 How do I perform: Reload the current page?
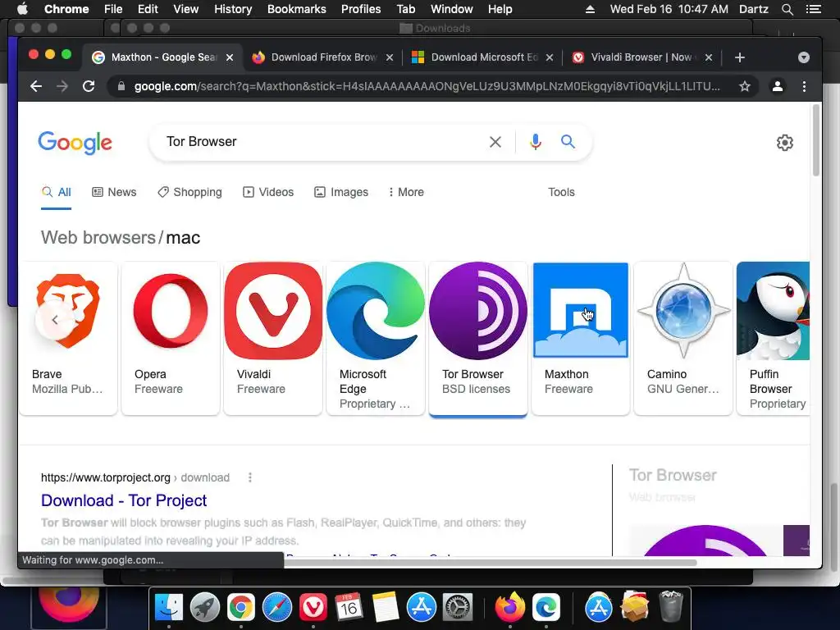pyautogui.click(x=89, y=86)
